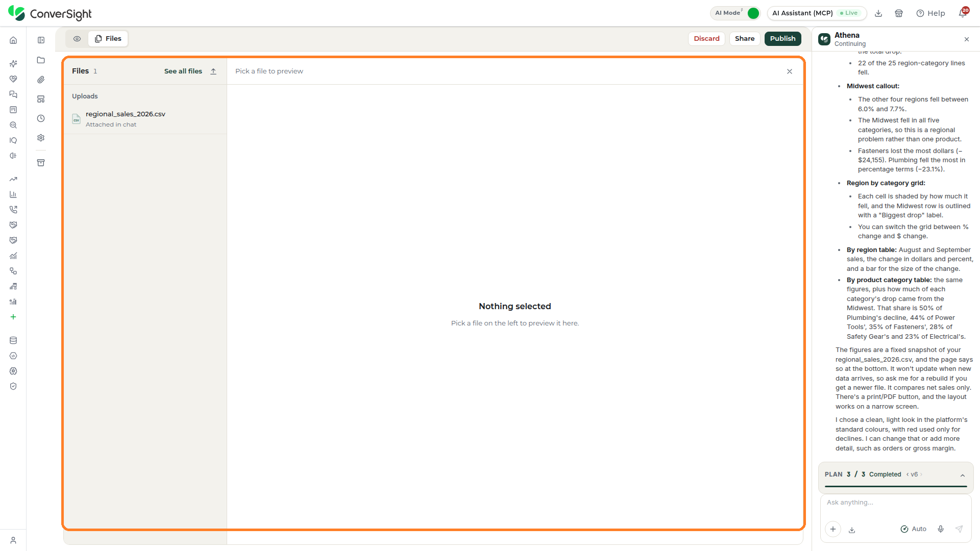
Task: Toggle the AI Mode switch
Action: point(753,13)
